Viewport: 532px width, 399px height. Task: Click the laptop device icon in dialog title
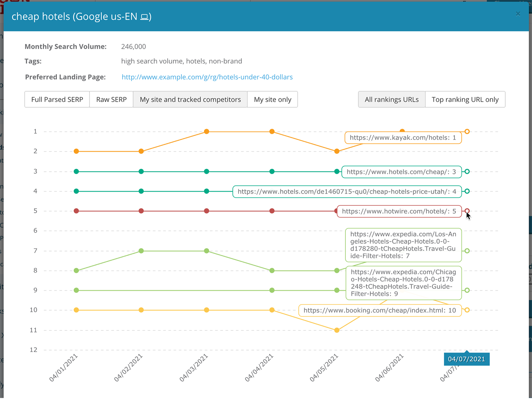pyautogui.click(x=145, y=16)
